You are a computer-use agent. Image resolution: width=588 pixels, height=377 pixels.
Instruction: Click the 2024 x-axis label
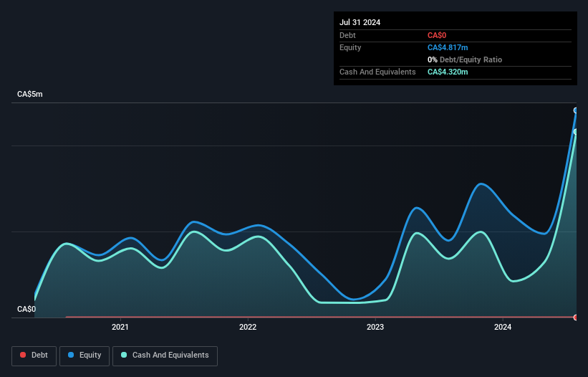click(x=503, y=327)
